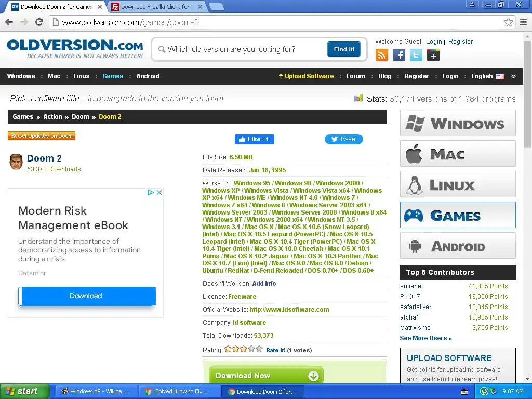Click the stats bar chart icon

[x=358, y=98]
